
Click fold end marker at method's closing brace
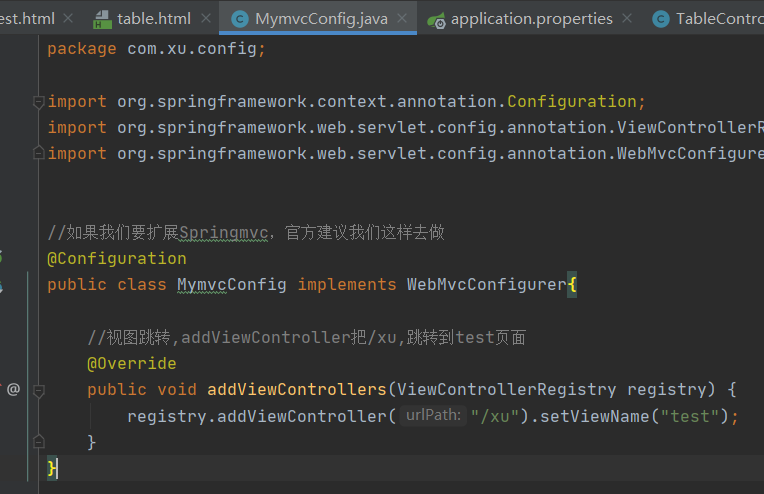(x=38, y=441)
